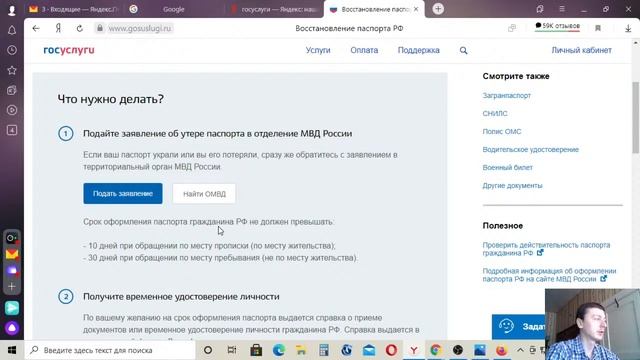This screenshot has width=640, height=360.
Task: Open the collections icon in the sidebar
Action: [x=12, y=90]
